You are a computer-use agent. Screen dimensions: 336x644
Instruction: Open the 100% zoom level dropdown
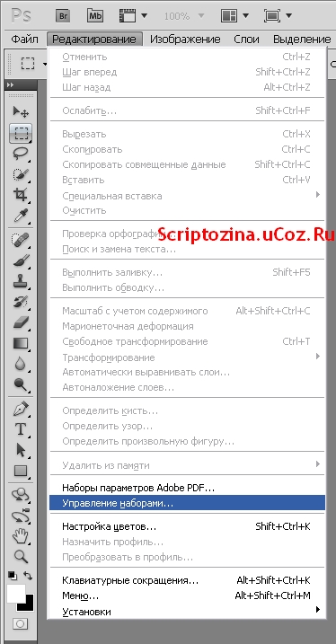point(183,16)
